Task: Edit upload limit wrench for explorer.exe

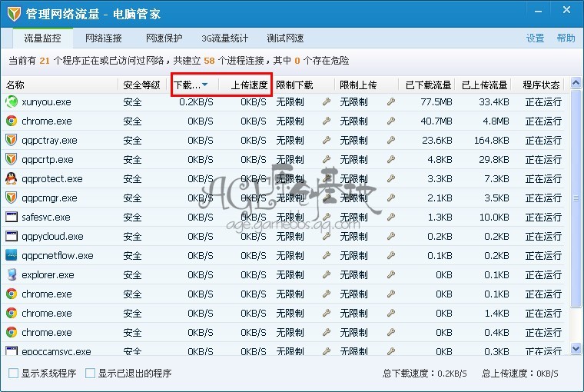Action: (x=390, y=274)
